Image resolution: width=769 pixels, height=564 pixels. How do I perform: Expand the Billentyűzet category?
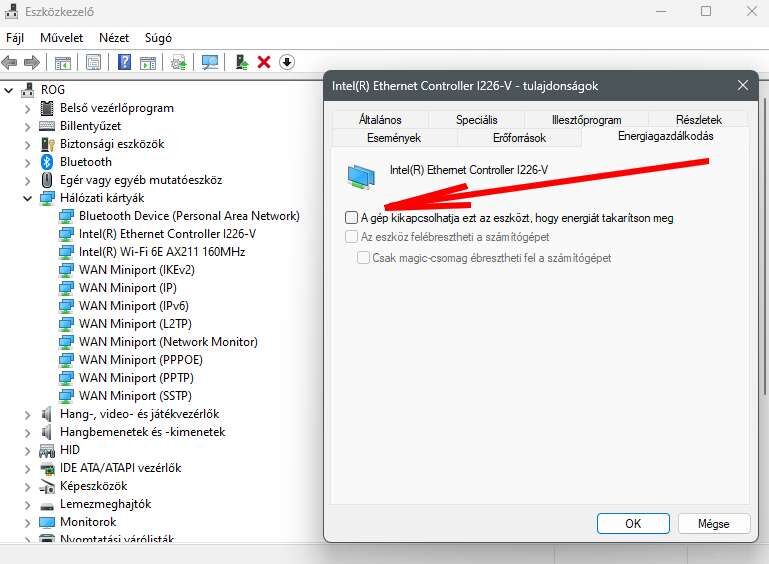[27, 127]
